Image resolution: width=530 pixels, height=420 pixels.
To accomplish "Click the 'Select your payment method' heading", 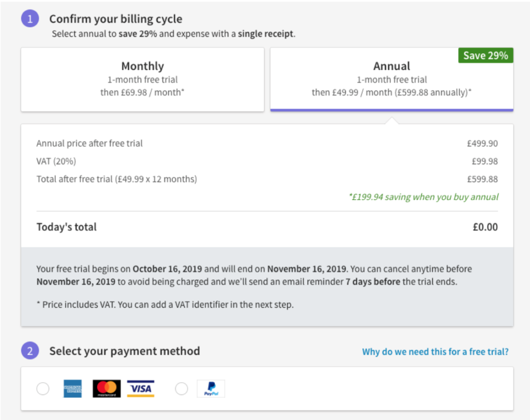I will [x=125, y=351].
